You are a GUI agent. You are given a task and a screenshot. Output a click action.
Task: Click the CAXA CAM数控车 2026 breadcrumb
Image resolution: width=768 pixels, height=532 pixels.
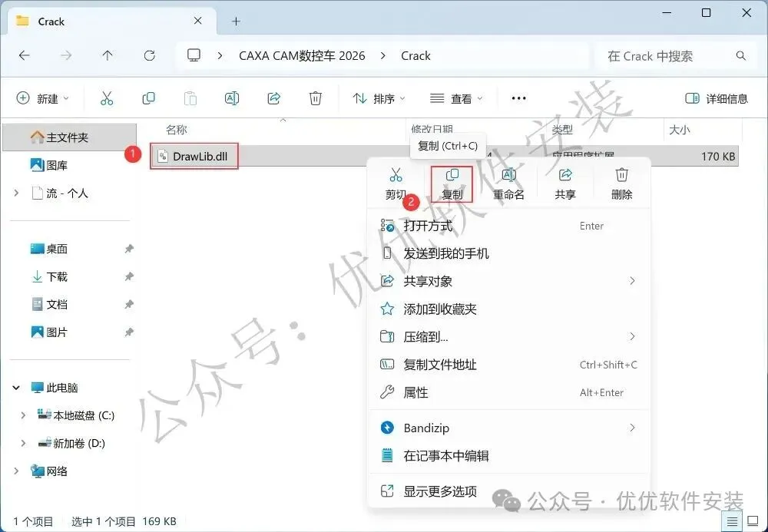(x=302, y=56)
